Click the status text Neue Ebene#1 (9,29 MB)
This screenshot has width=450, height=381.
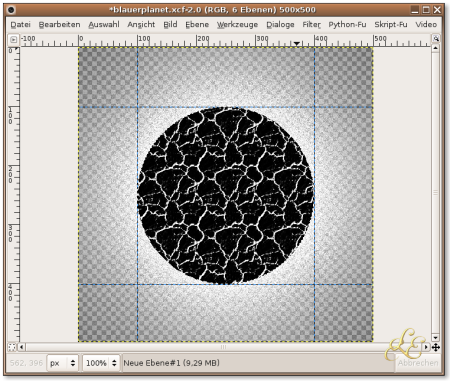tap(171, 363)
